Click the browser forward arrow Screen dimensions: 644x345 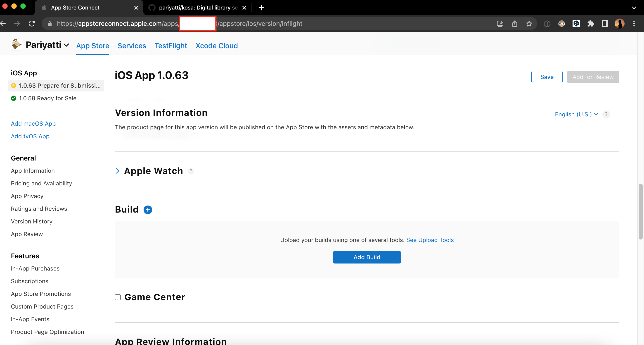(17, 24)
